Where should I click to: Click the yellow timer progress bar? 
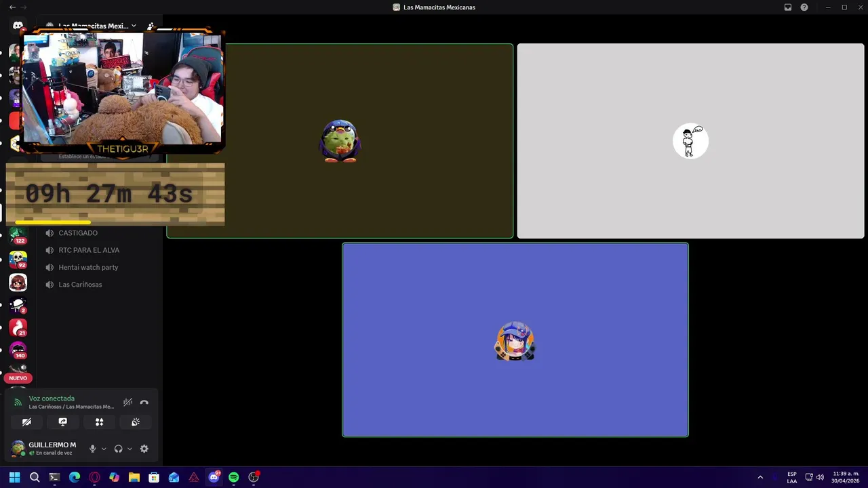53,222
